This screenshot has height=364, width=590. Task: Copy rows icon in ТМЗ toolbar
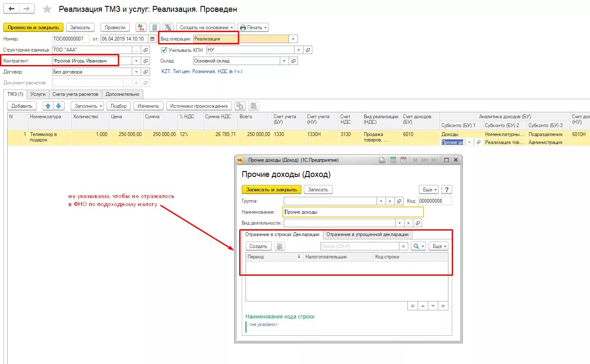240,106
